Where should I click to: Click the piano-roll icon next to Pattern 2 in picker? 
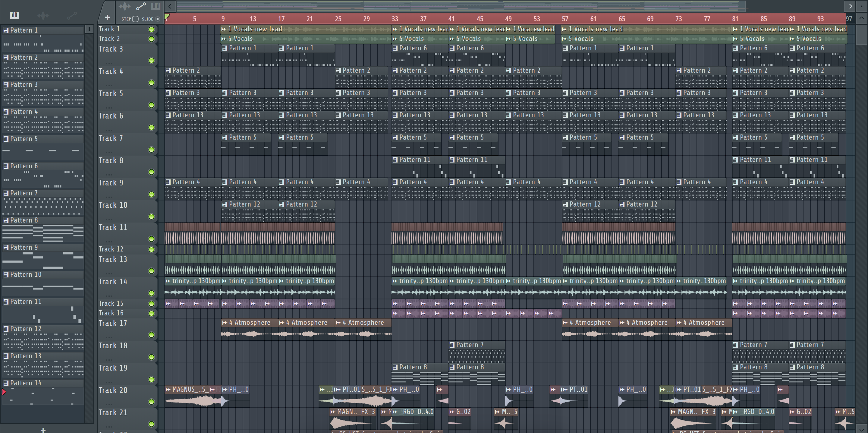pos(6,57)
